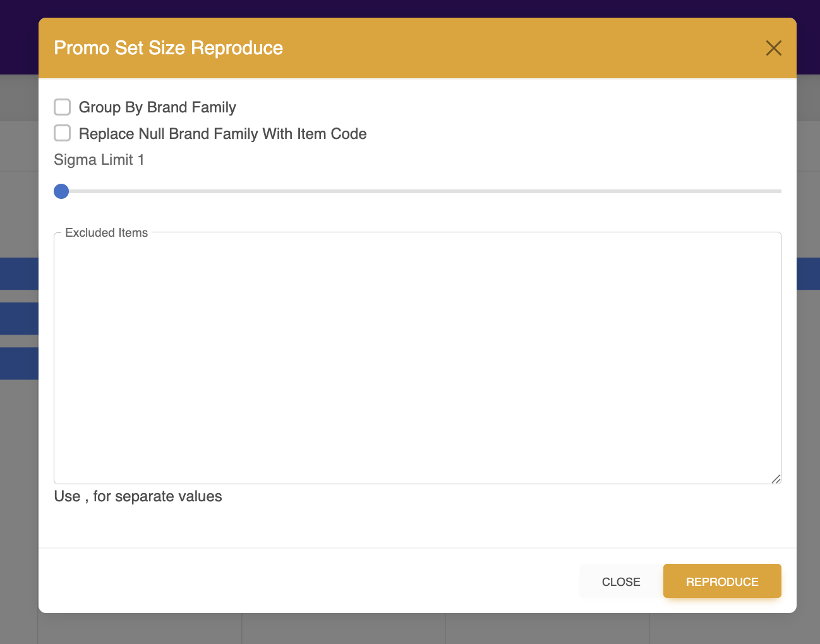Tick Replace Null Brand Family With Item Code

click(62, 133)
